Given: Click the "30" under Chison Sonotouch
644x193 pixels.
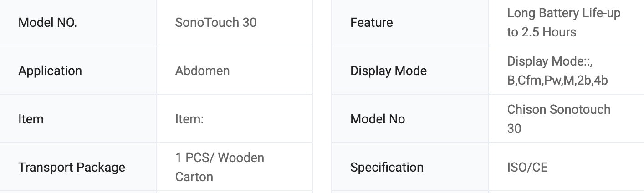Looking at the screenshot, I should click(514, 129).
